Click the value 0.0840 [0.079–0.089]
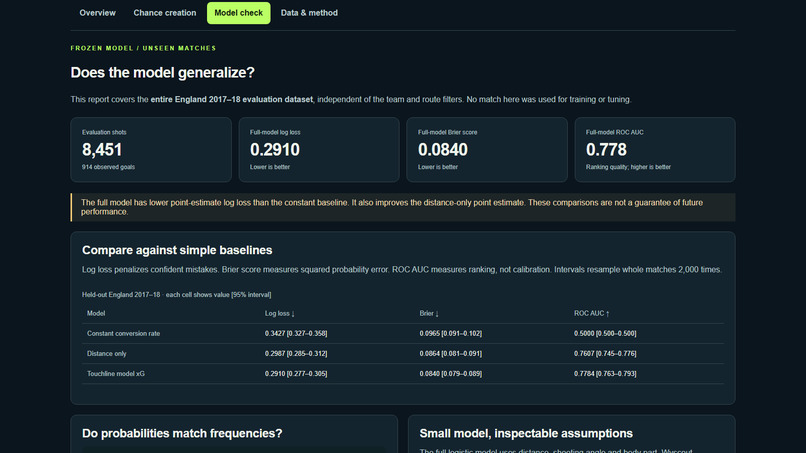The height and width of the screenshot is (453, 806). pos(450,373)
